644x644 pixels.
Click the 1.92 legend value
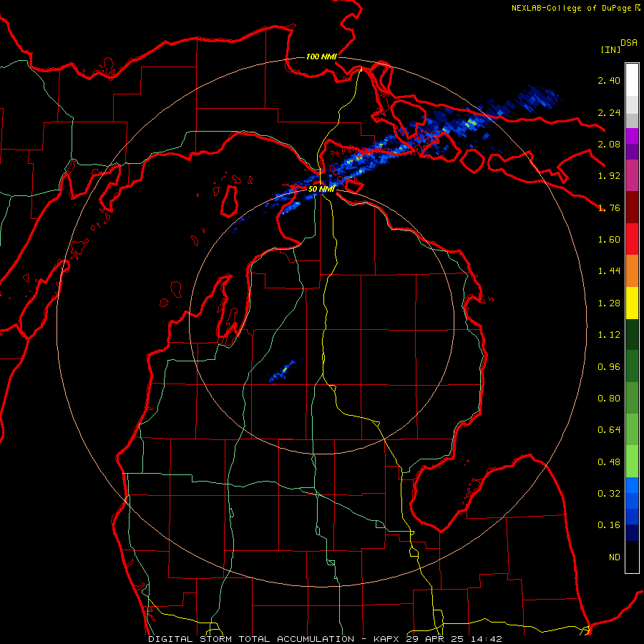click(609, 176)
